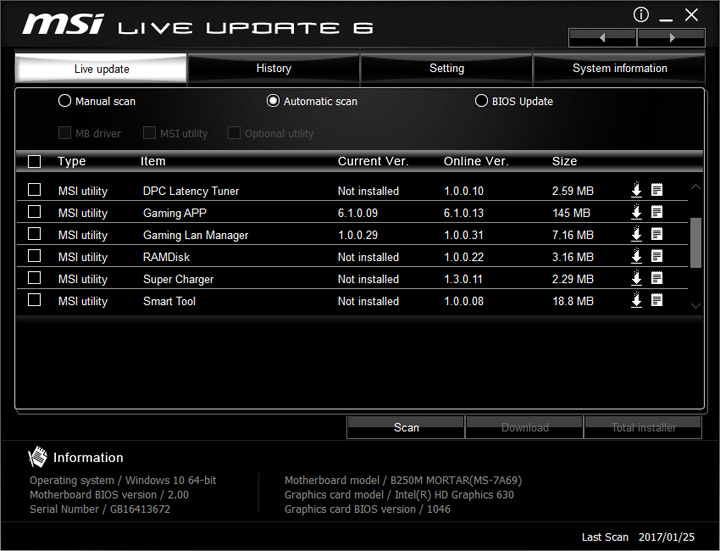Select the Automatic scan option
This screenshot has height=551, width=720.
point(273,101)
